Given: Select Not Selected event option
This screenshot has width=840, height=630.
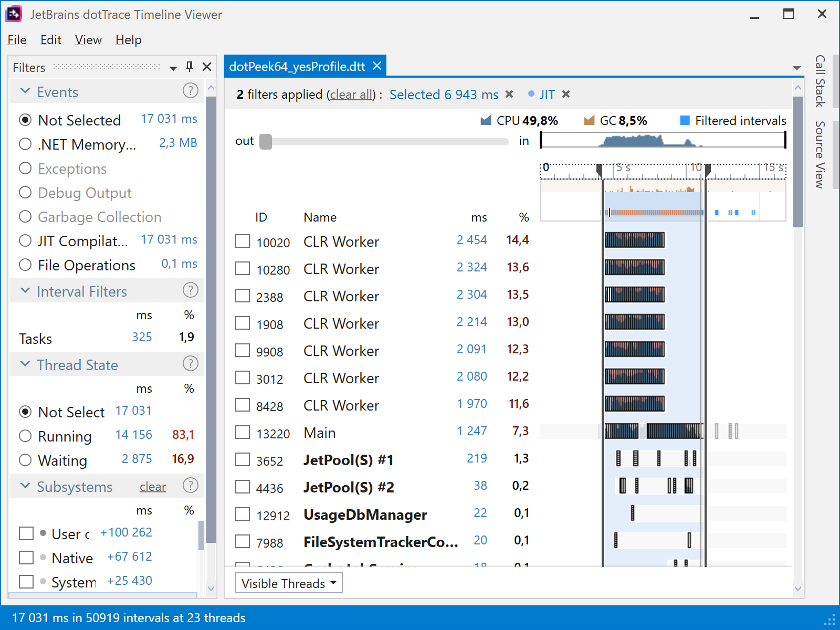Looking at the screenshot, I should (25, 120).
